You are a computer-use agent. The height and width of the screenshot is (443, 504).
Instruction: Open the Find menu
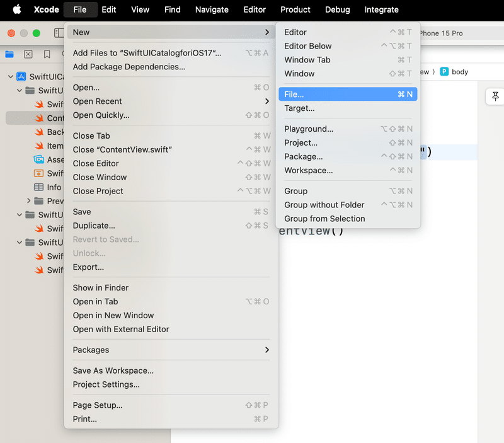coord(172,9)
